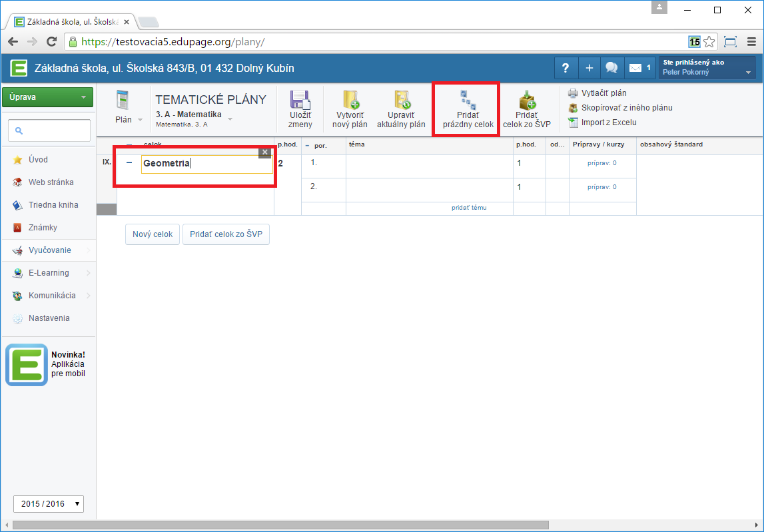
Task: Open the green Úprava dropdown
Action: coord(47,97)
